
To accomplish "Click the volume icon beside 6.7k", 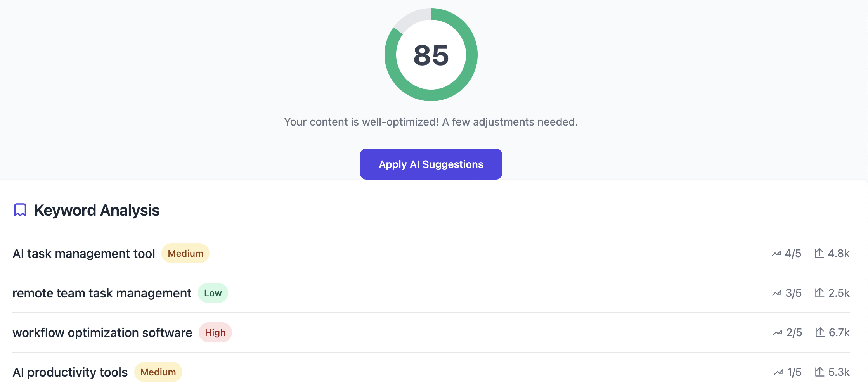I will coord(820,332).
